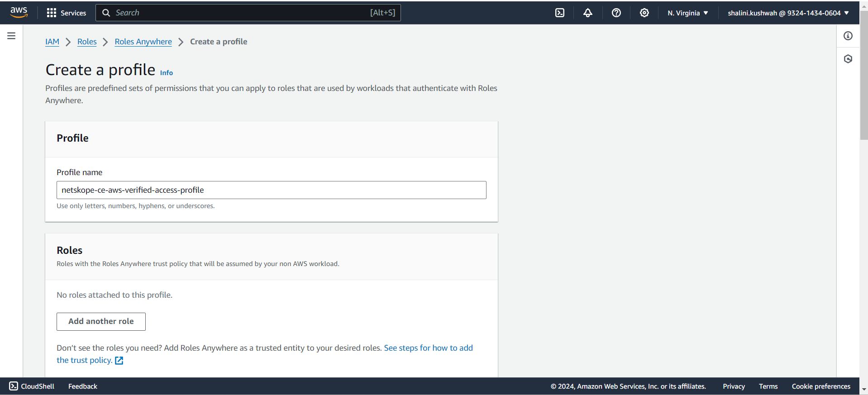Click the AWS logo home icon
Viewport: 868px width, 395px height.
click(19, 12)
